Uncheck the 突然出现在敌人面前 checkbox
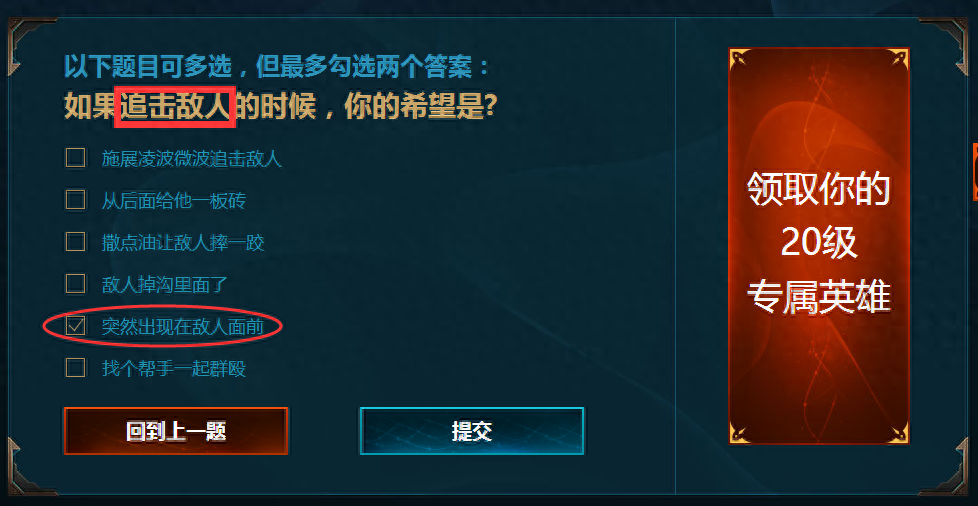Image resolution: width=978 pixels, height=506 pixels. (75, 326)
